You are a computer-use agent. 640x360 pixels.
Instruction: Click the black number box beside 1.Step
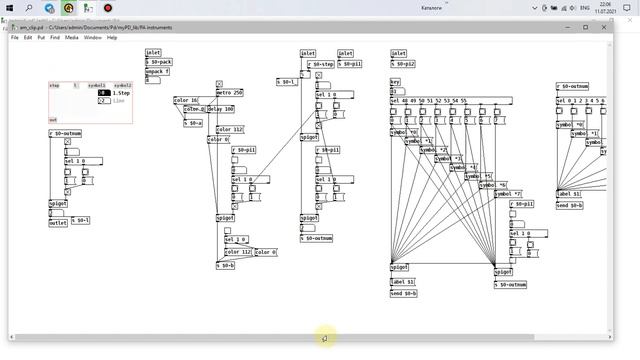104,93
